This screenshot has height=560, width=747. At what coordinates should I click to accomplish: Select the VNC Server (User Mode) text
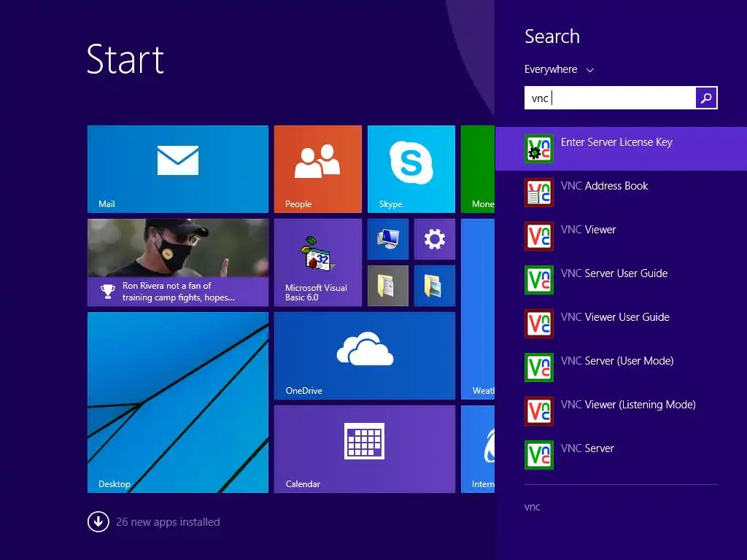point(617,361)
